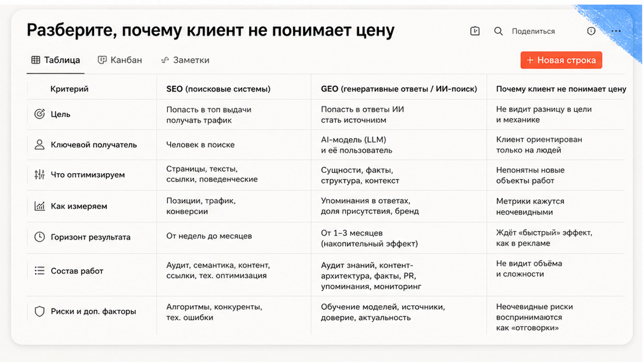
Task: Click the SEO (поисковые системы) column header
Action: coord(218,89)
